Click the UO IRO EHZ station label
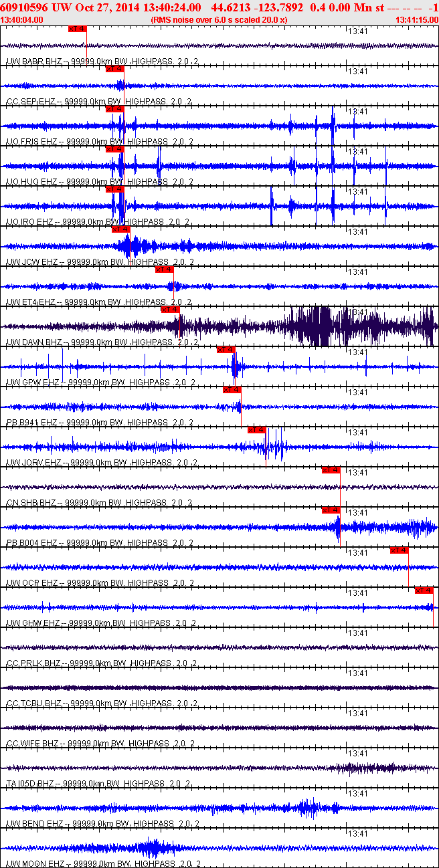The height and width of the screenshot is (868, 439). coord(98,222)
